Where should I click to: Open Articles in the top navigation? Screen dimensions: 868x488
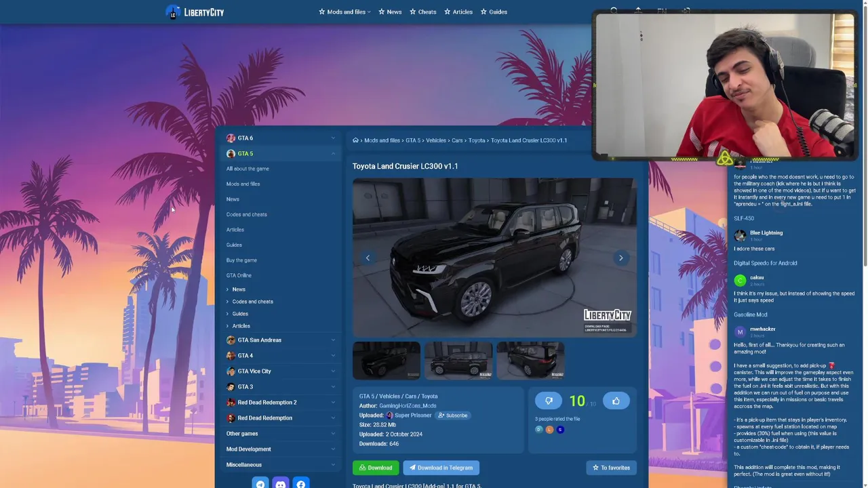point(458,12)
